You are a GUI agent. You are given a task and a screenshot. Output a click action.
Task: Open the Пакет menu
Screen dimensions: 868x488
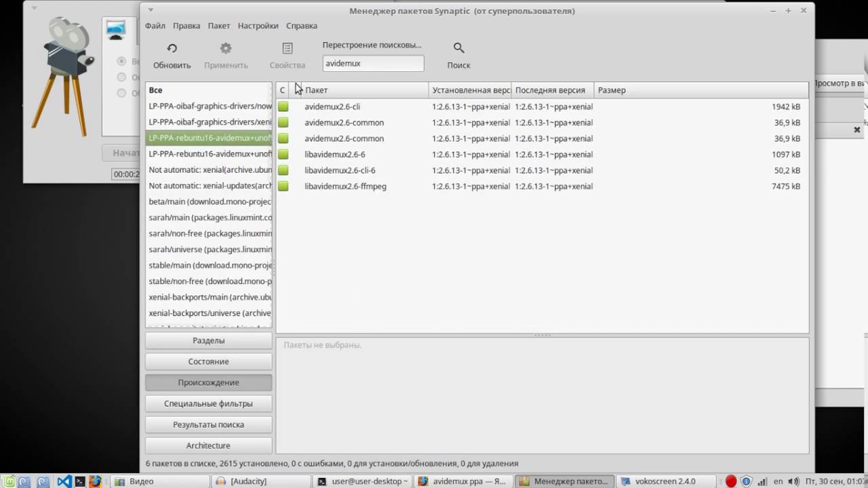219,26
